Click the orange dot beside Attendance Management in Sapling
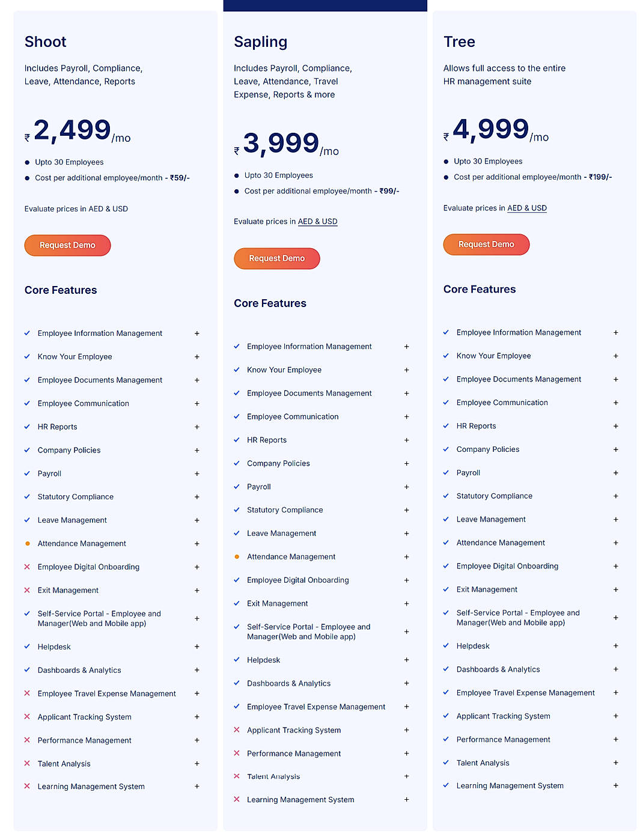Viewport: 643px width, 840px height. click(x=237, y=556)
